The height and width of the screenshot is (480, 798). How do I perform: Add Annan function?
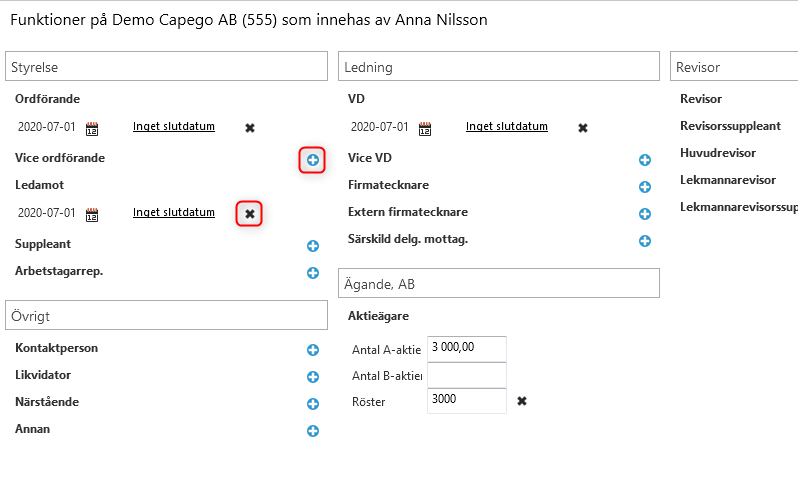tap(312, 431)
